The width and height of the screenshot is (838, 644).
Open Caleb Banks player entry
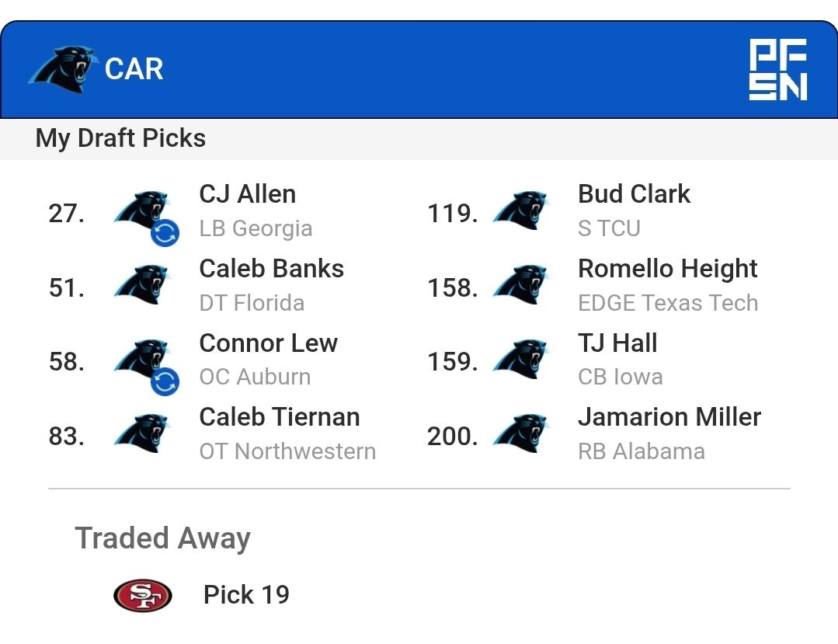[271, 269]
